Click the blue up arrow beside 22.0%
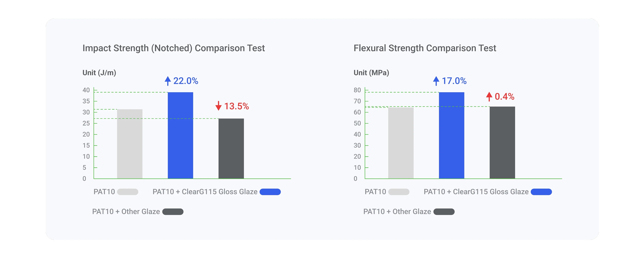The width and height of the screenshot is (644, 258). (x=167, y=81)
